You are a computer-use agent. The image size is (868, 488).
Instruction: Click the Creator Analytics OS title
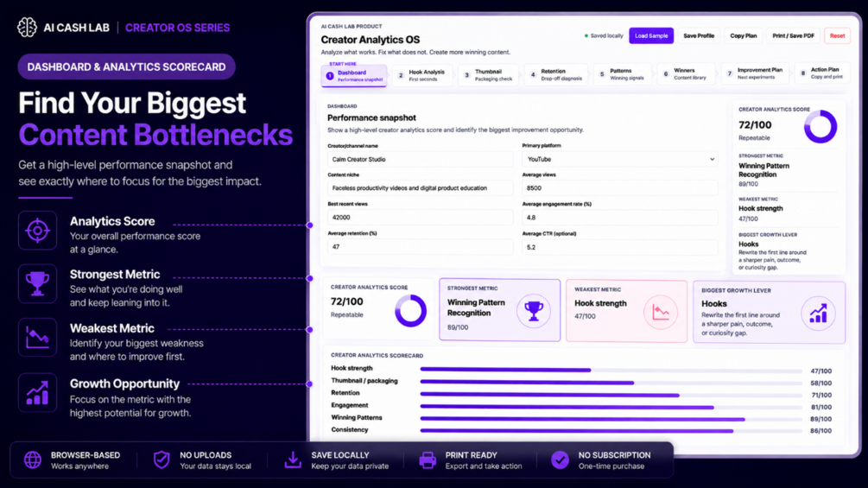coord(371,40)
